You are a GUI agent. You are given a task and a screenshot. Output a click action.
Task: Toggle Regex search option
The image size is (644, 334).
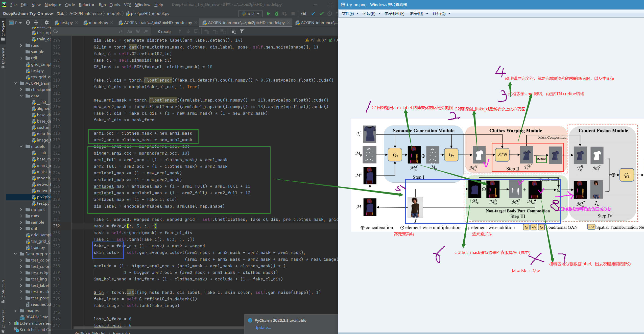coord(146,31)
